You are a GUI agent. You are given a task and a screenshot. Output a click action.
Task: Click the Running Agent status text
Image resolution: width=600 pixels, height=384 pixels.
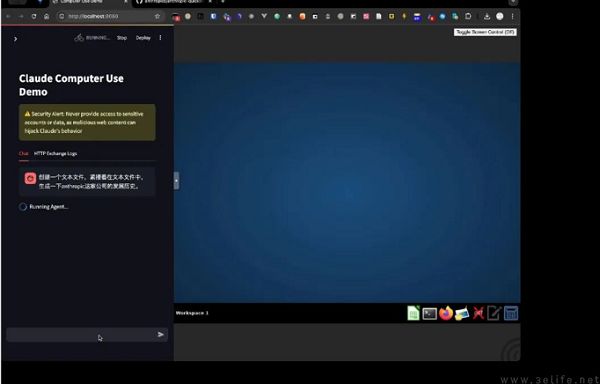49,207
